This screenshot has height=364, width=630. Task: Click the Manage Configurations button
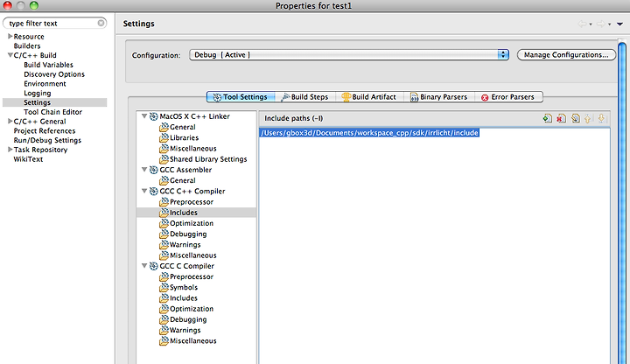566,54
